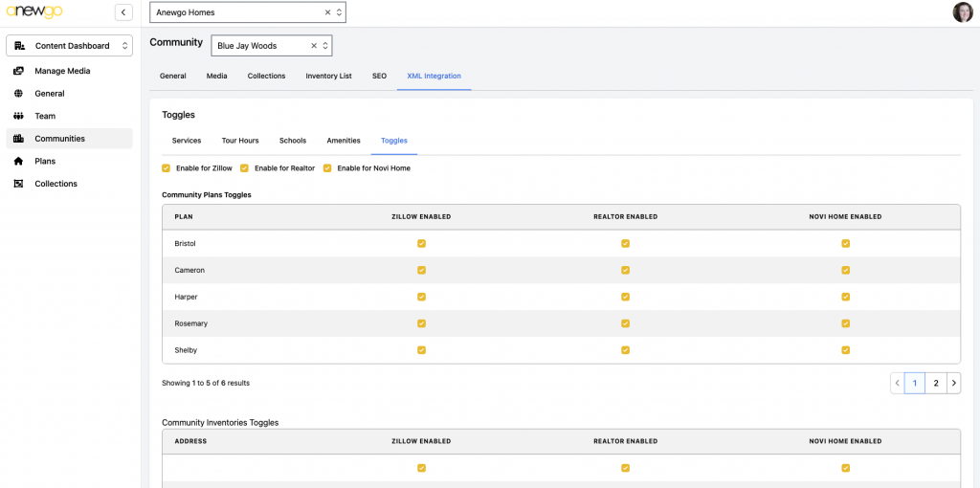Click the Anewgo logo
Viewport: 980px width, 488px height.
coord(34,11)
